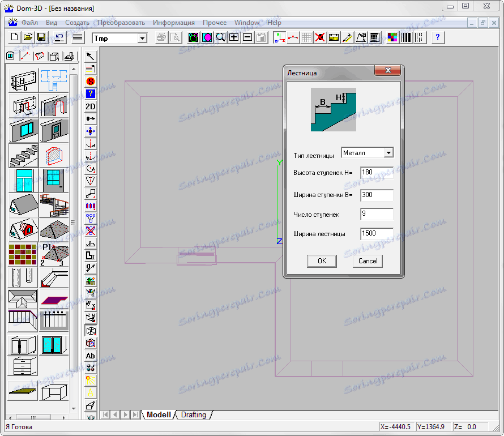Open the color palette toolbar icon
Screen dimensions: 504x436
[x=392, y=38]
